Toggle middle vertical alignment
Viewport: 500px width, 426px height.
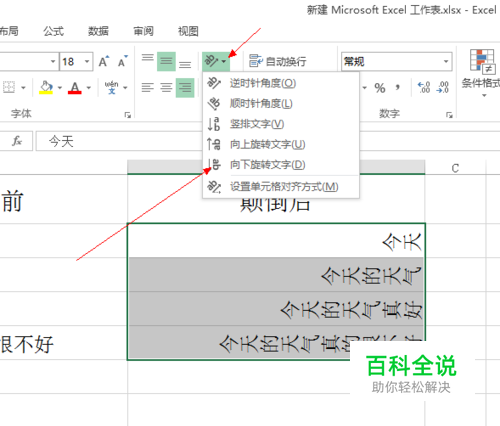tap(166, 61)
